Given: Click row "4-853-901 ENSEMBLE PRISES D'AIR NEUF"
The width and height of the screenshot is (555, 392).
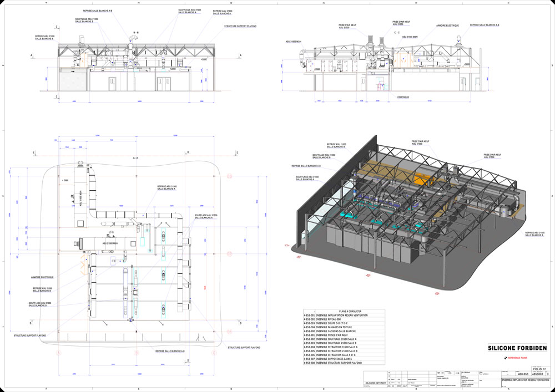Looking at the screenshot, I should pos(344,335).
